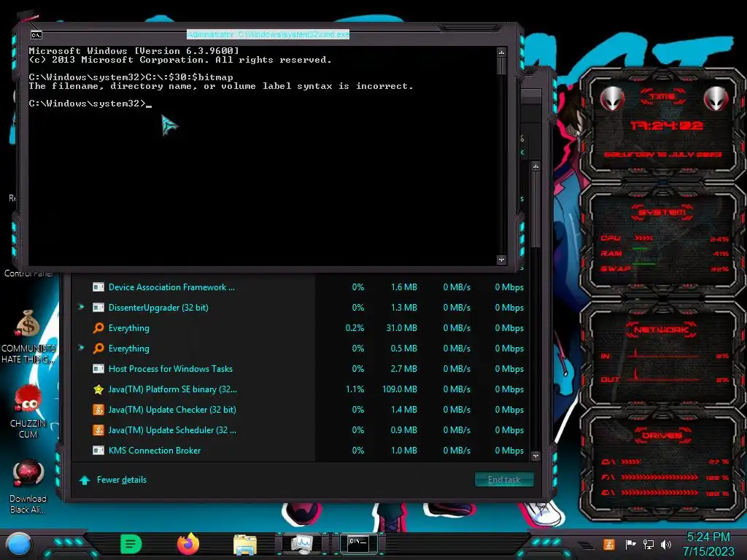Click Task Manager's vertical scrollbar thumb
Viewport: 747px width, 560px height.
point(536,209)
